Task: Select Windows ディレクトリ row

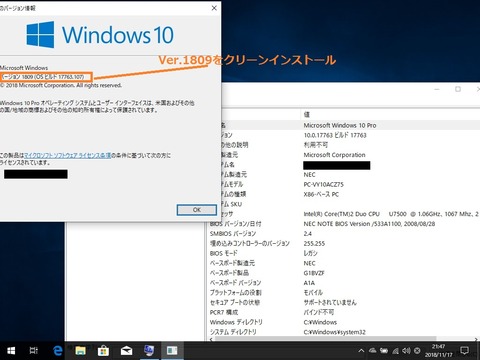Action: [x=236, y=322]
